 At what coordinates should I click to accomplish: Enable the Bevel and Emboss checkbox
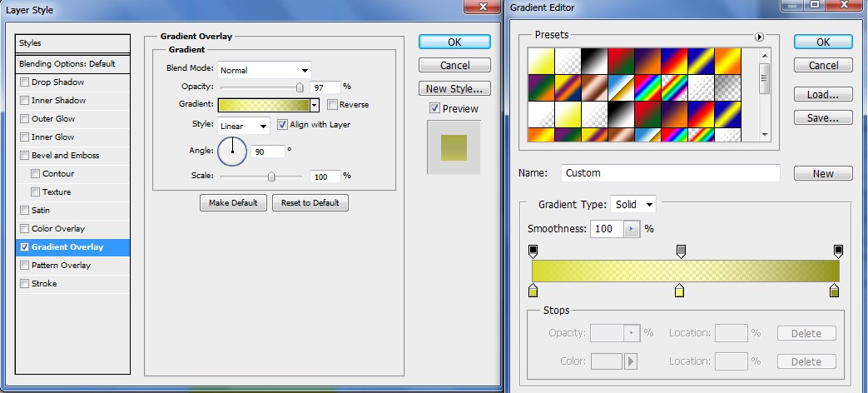[x=24, y=156]
